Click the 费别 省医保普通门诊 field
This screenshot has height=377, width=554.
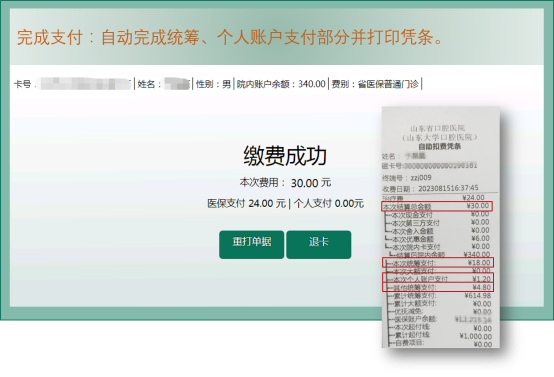pos(375,84)
